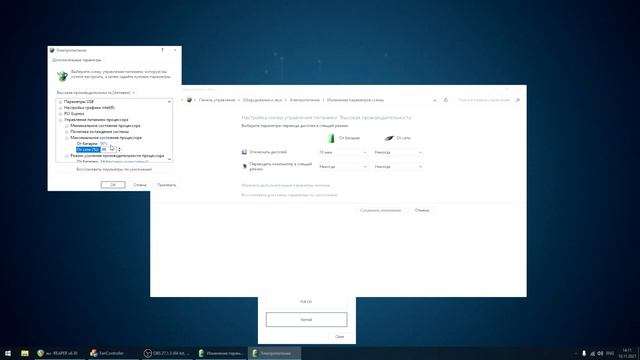Click Применить in Электропитание dialog

coord(167,185)
